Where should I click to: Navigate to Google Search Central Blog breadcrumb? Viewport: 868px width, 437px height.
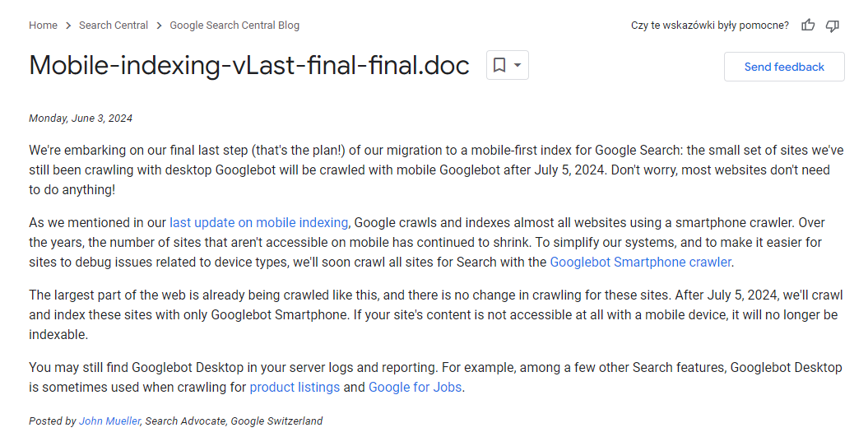point(234,26)
